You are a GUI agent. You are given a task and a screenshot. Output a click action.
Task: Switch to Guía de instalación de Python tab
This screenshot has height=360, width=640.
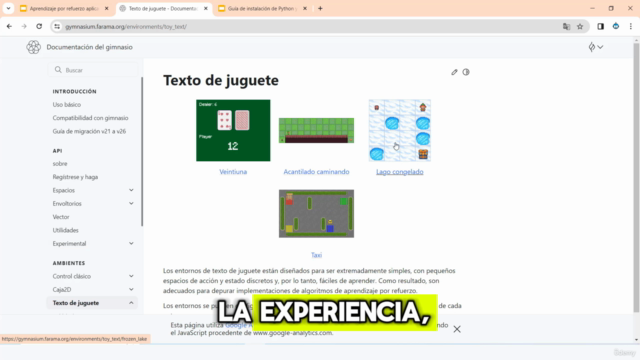tap(262, 8)
